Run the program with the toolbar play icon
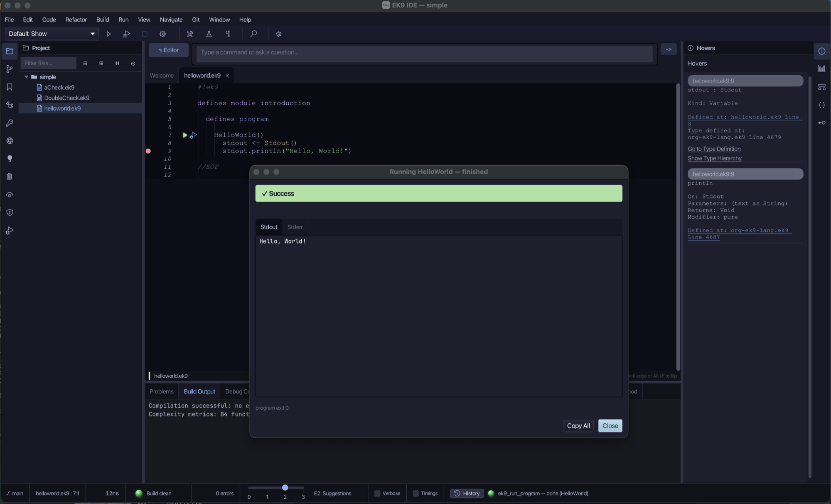Screen dimensions: 831x504 coord(108,34)
